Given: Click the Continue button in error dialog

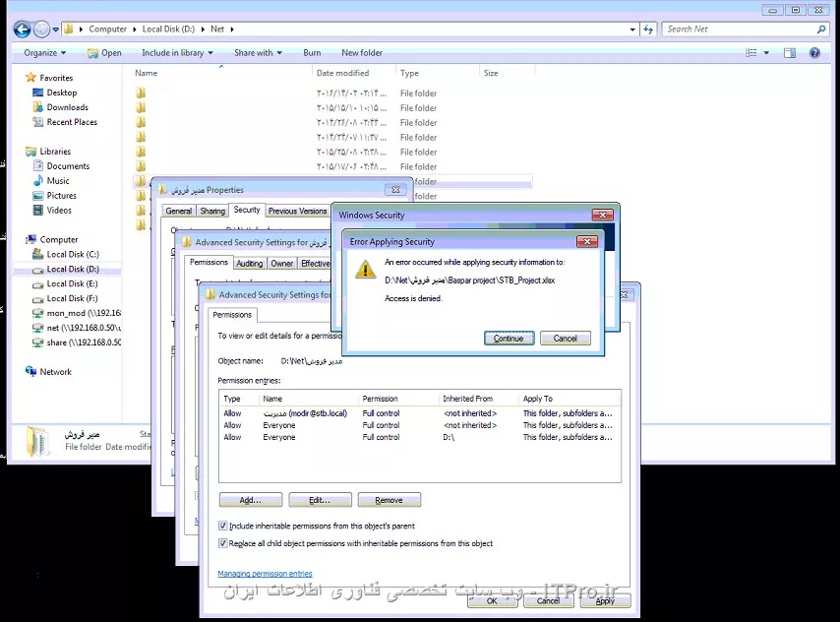Looking at the screenshot, I should 509,339.
